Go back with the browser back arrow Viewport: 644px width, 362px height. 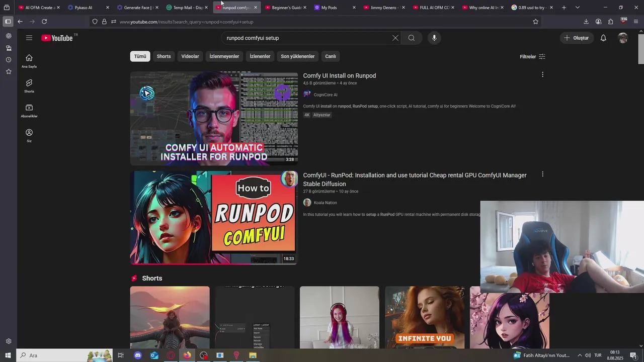pos(20,22)
